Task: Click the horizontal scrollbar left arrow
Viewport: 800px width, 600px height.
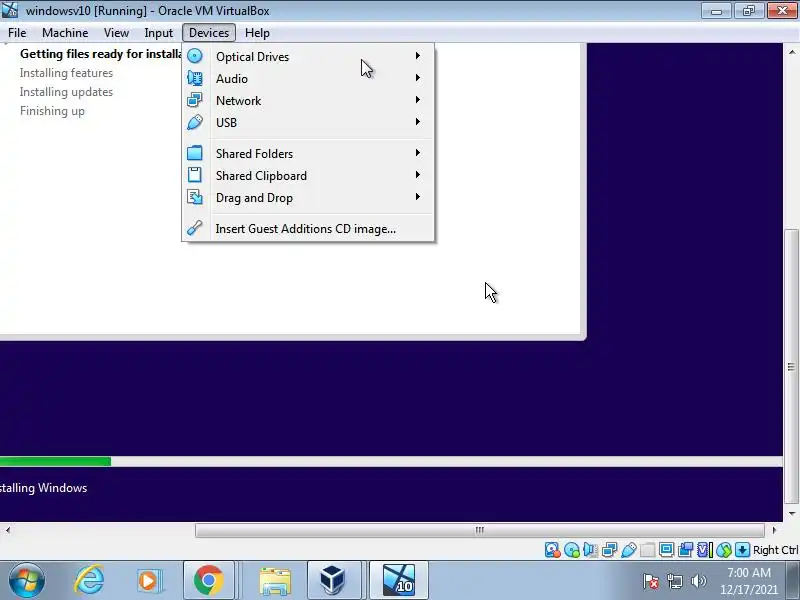Action: [8, 530]
